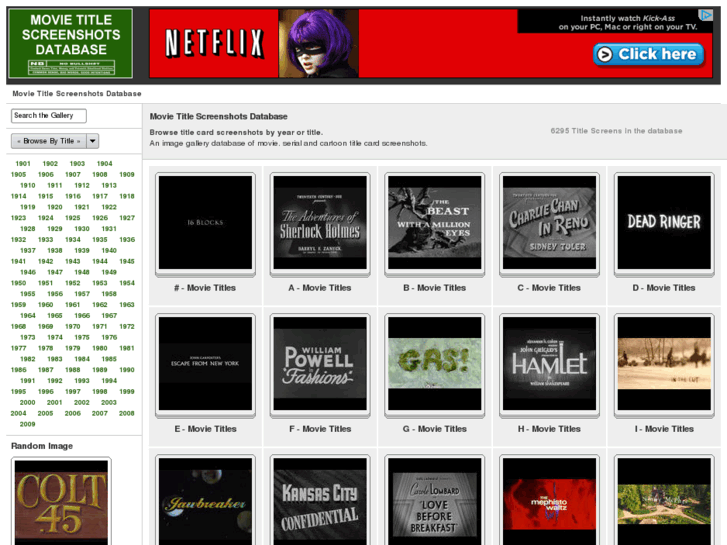Viewport: 727px width, 545px height.
Task: Open the Jawbreaker thumbnail
Action: (205, 500)
